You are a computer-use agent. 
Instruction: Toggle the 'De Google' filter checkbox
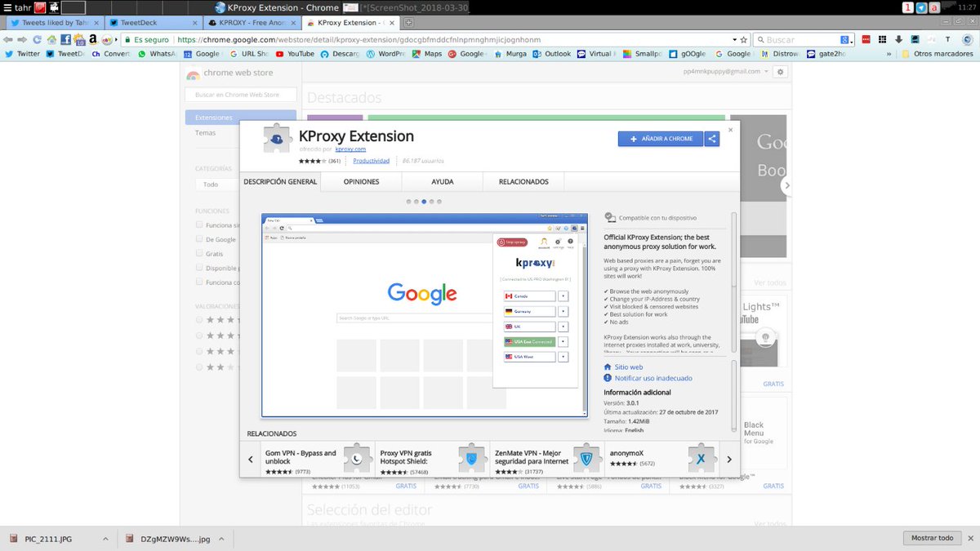pyautogui.click(x=199, y=239)
